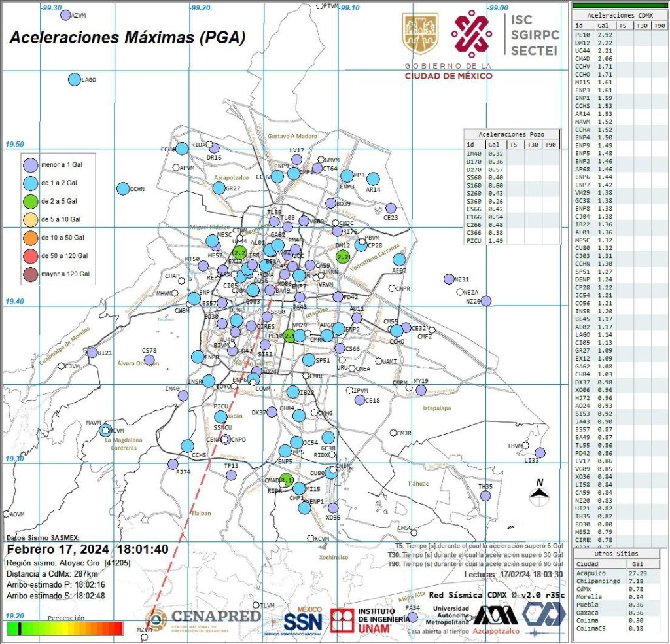Click the S160 row in Aceleraciones Pozo table
Screen dimensions: 670x644
[512, 185]
